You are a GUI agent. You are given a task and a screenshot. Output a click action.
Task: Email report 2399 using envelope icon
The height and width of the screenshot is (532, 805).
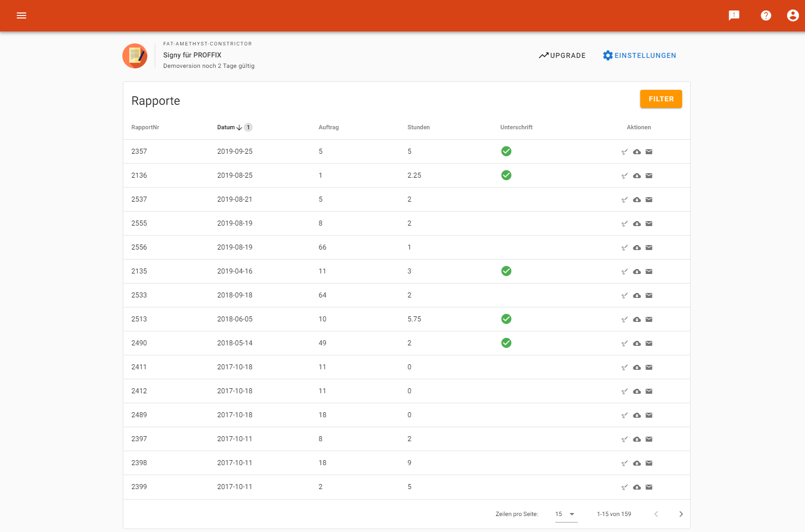(649, 487)
